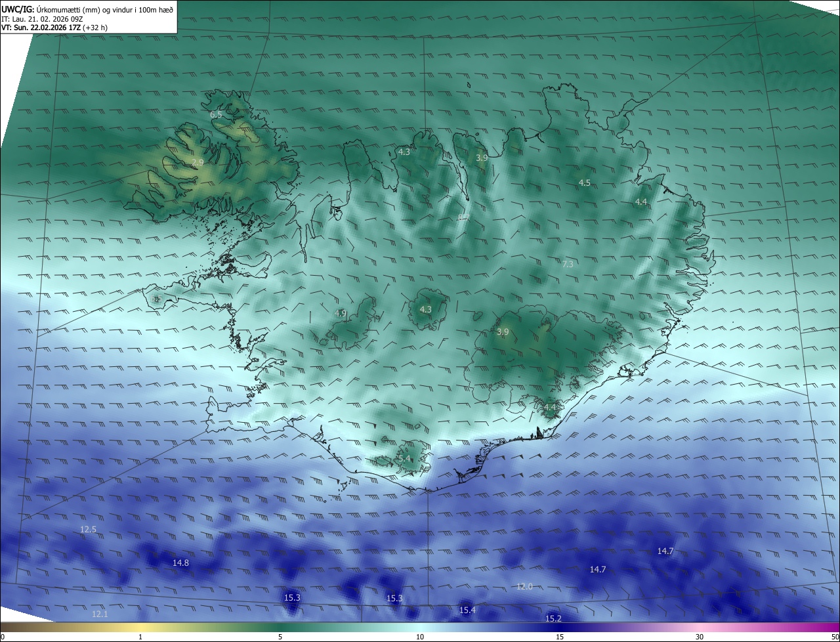The image size is (840, 642).
Task: Click the 12.1 value over the ocean
Action: coord(100,614)
